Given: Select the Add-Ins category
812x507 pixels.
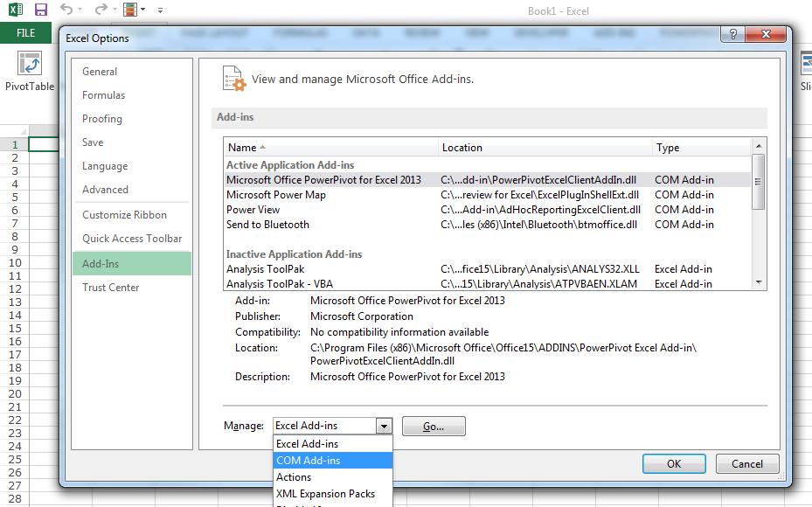Looking at the screenshot, I should [x=132, y=264].
